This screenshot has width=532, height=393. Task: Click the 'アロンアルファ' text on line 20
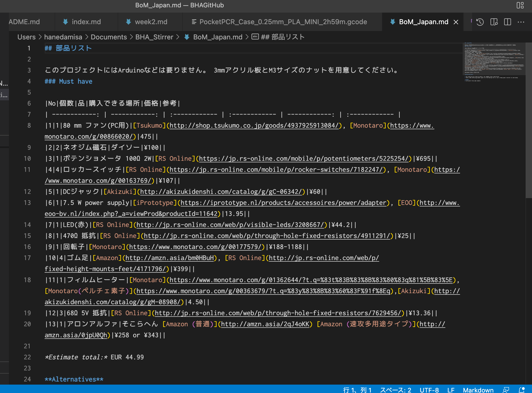tap(92, 324)
